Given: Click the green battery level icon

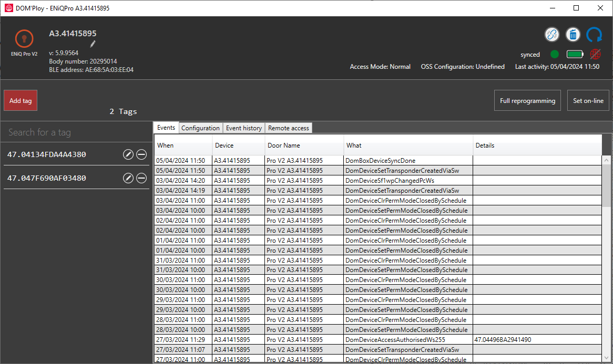Looking at the screenshot, I should [575, 54].
